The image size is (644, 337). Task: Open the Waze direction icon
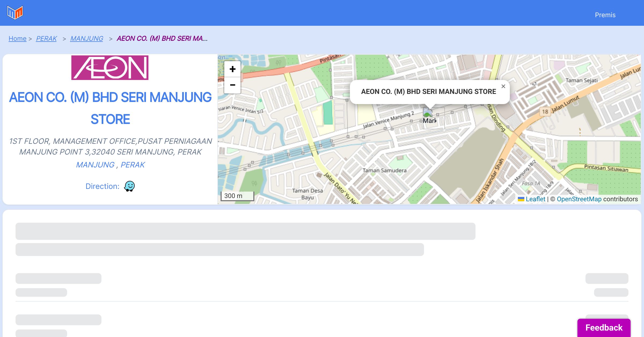(x=129, y=186)
